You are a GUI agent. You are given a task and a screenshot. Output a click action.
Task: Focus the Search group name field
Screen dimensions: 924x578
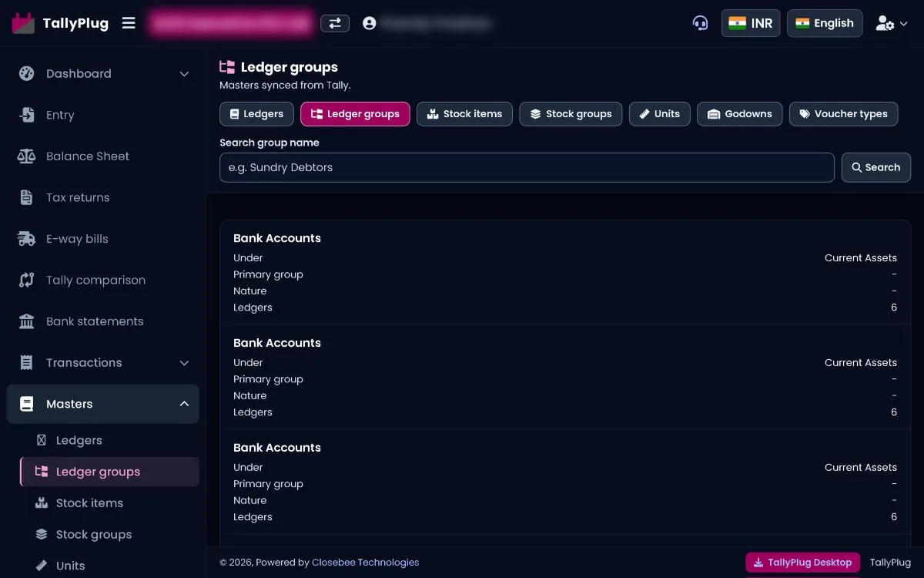pos(527,167)
